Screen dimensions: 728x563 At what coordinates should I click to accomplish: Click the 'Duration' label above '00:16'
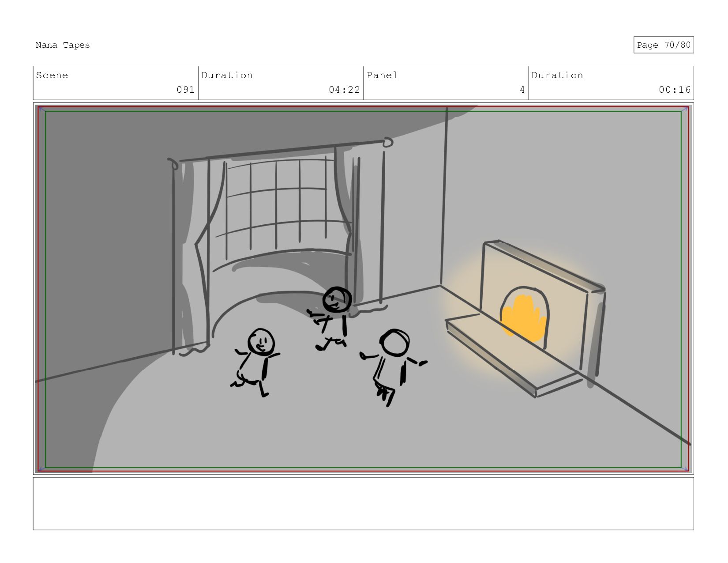557,76
